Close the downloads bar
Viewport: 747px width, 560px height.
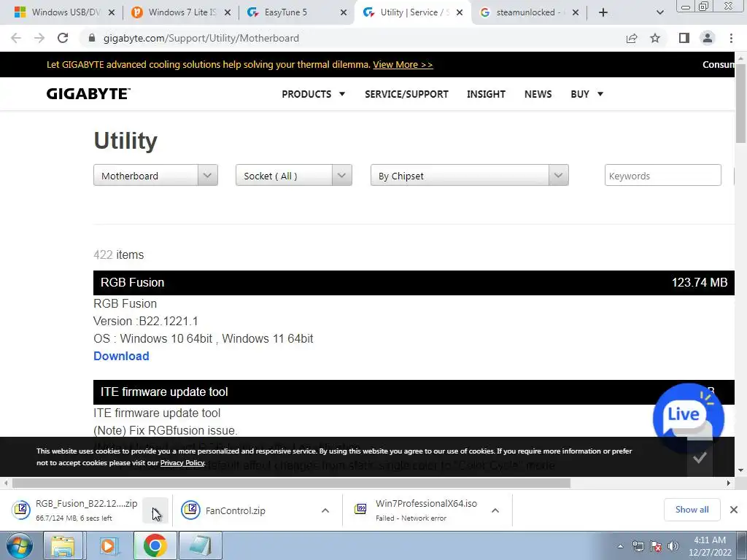734,510
